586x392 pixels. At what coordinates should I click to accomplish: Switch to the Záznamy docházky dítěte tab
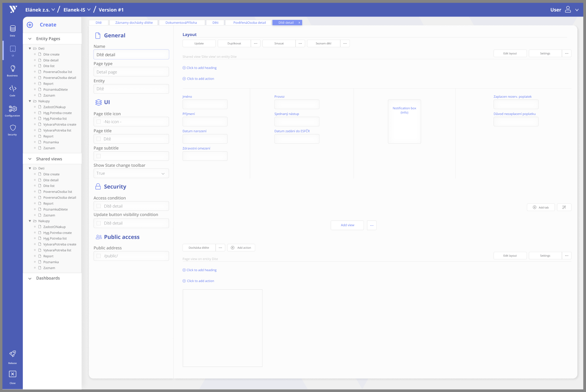point(134,23)
